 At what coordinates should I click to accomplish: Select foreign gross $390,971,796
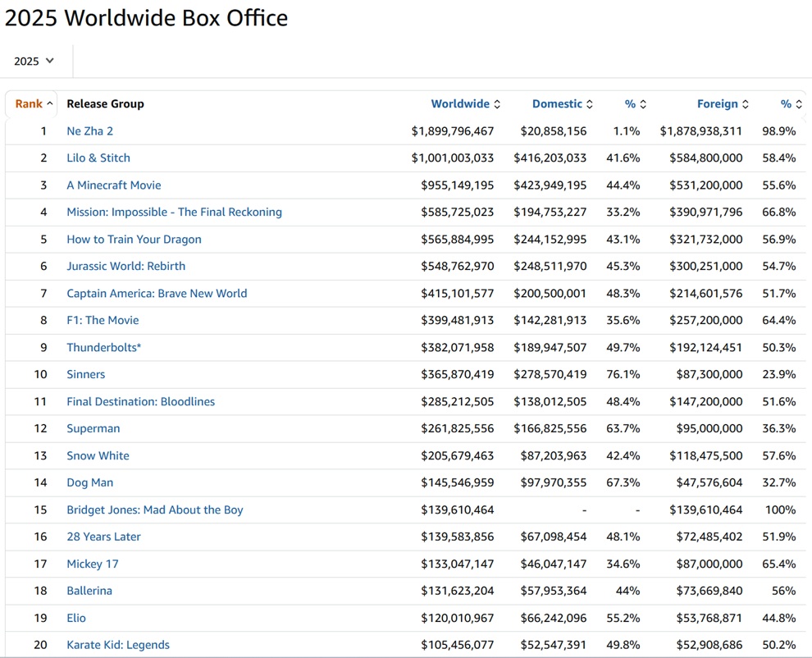(x=706, y=212)
